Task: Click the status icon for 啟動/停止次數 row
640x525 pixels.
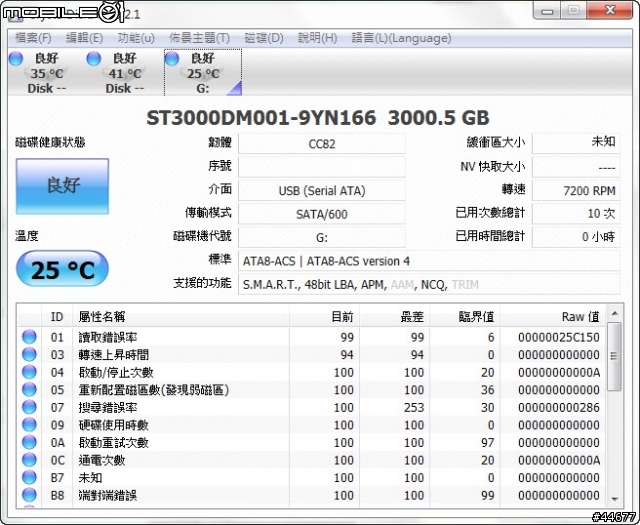Action: point(29,372)
